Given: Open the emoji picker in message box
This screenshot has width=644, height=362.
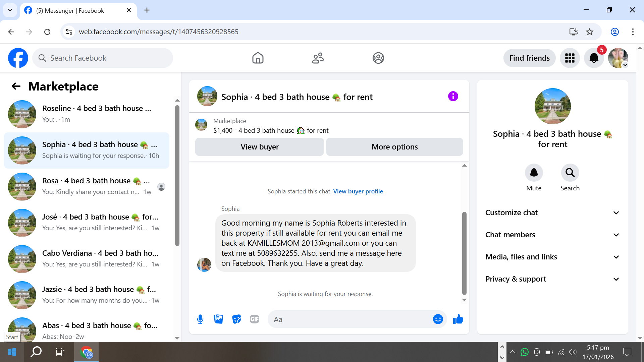Looking at the screenshot, I should click(438, 319).
